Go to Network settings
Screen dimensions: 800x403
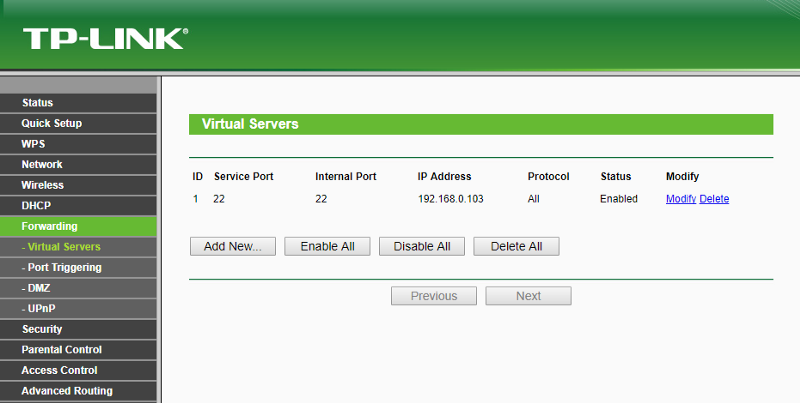(x=78, y=164)
